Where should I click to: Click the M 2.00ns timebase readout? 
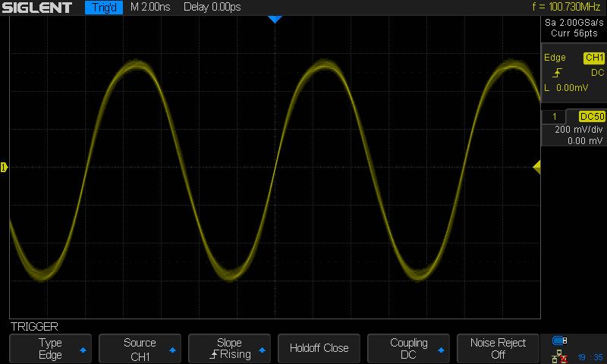pos(150,7)
